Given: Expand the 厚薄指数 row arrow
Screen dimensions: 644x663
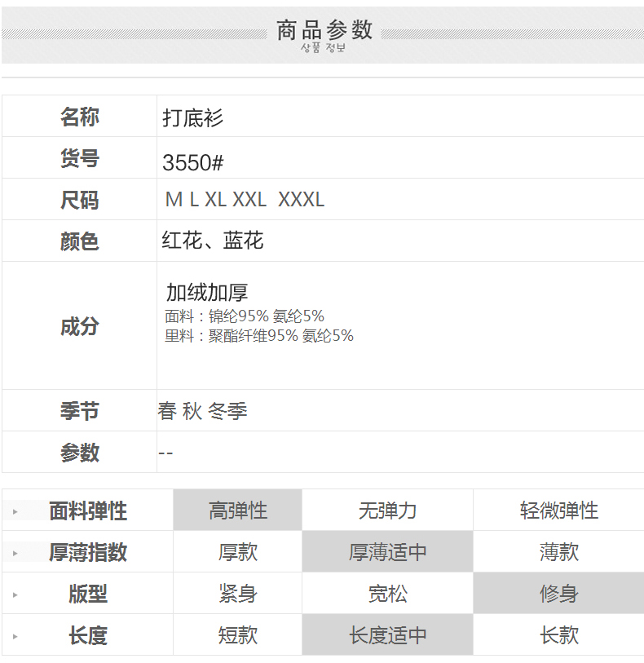Looking at the screenshot, I should click(x=15, y=553).
